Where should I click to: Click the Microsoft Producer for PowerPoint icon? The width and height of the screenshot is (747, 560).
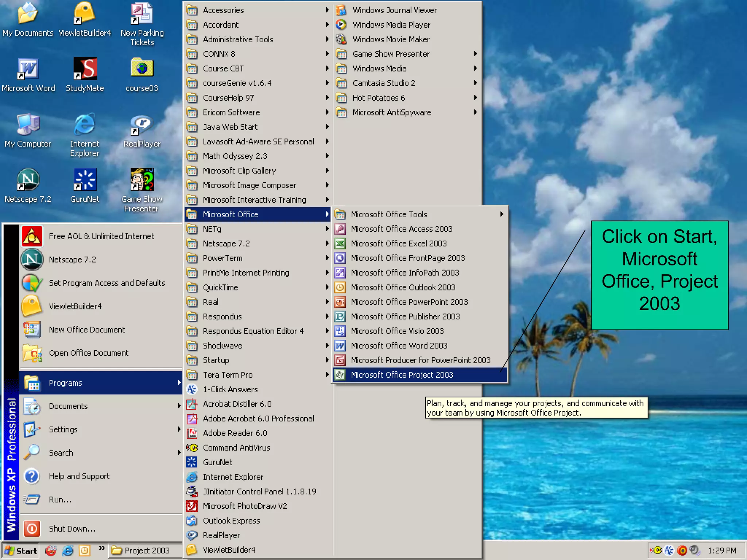340,360
